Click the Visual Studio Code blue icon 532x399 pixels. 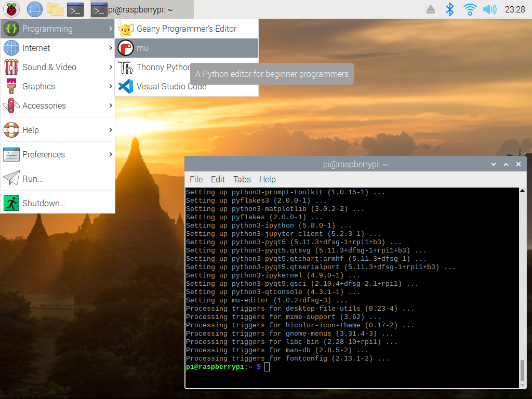coord(126,87)
